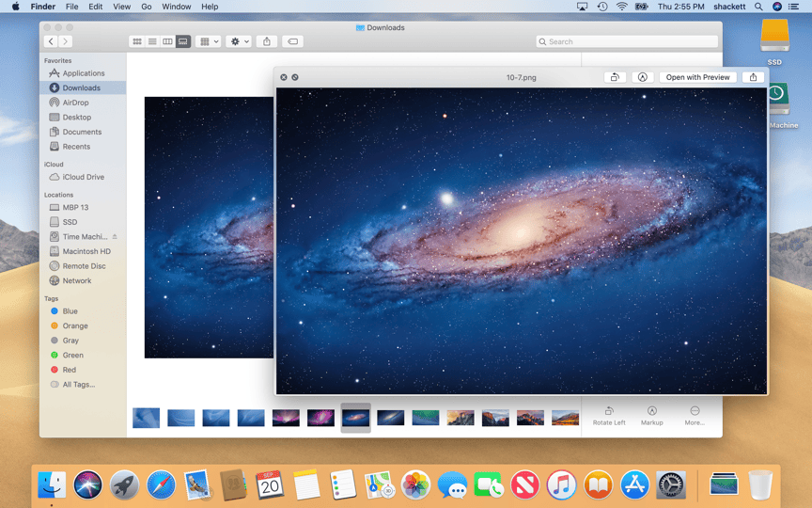Rotate image using Quick Look rotate icon
Viewport: 812px width, 508px height.
pyautogui.click(x=615, y=77)
